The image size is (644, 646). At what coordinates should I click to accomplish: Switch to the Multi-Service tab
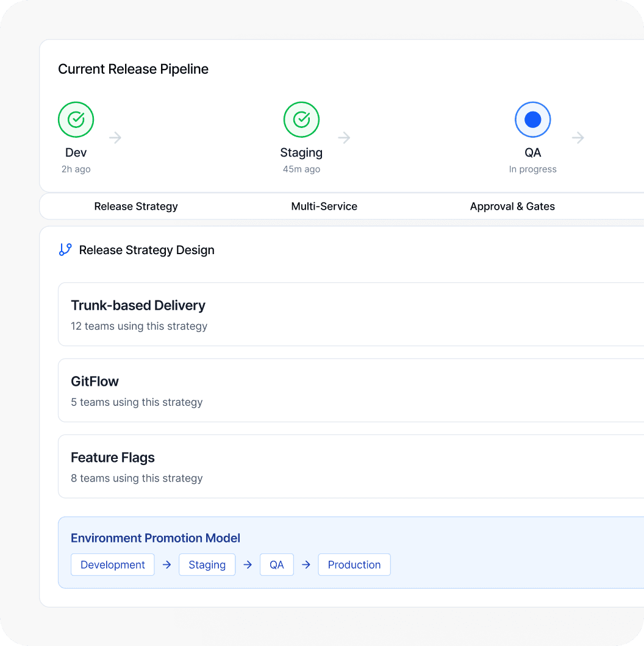tap(324, 206)
